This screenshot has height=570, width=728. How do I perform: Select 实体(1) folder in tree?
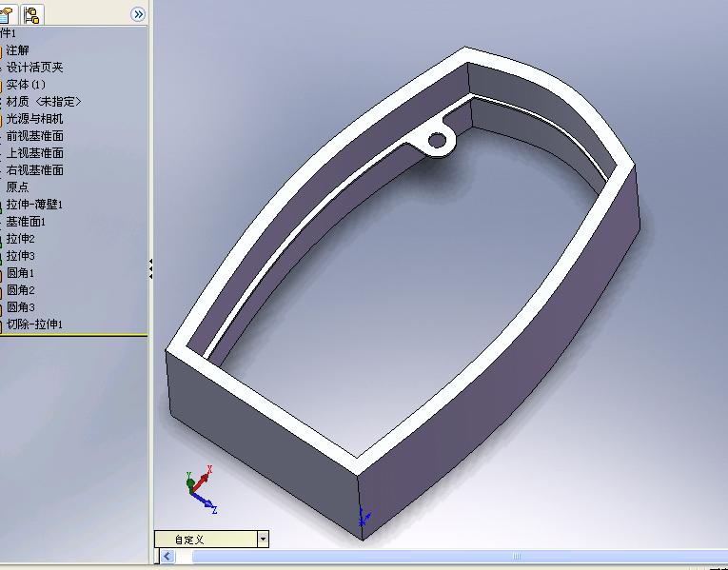(26, 85)
